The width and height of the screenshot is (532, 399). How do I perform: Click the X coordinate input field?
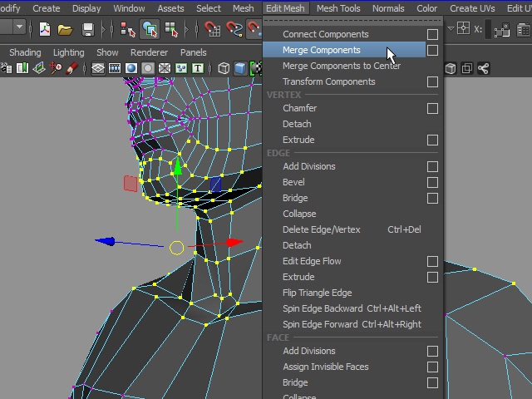(x=488, y=30)
